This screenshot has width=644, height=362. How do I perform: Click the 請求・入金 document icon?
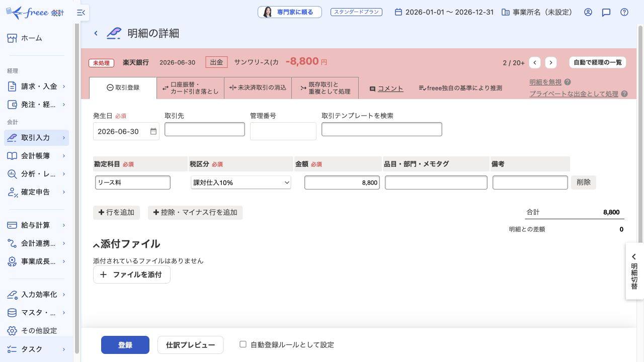12,86
